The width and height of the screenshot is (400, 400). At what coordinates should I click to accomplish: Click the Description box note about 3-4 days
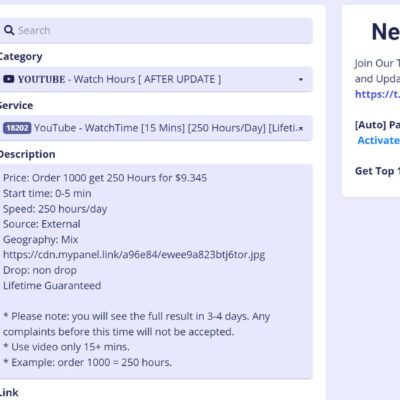136,324
